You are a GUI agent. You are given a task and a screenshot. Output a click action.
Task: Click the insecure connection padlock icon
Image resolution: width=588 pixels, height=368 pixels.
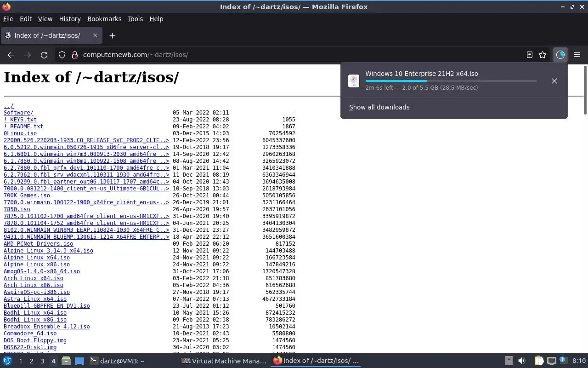75,55
